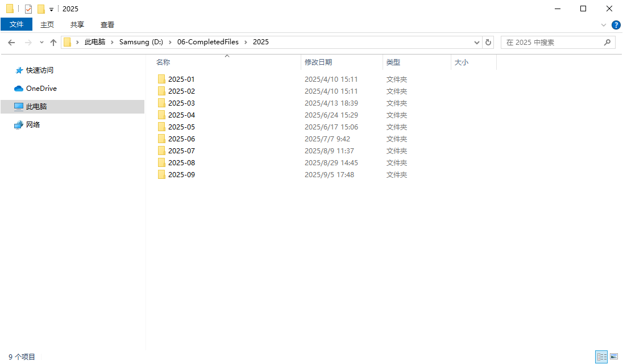Click the 在 2025 中搜索 search box
Screen dimensions: 623x364
[x=551, y=42]
